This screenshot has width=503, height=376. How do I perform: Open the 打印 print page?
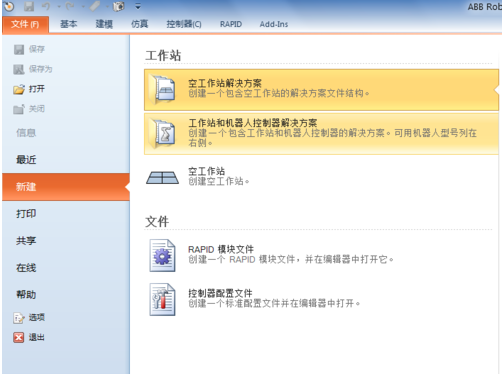point(26,214)
